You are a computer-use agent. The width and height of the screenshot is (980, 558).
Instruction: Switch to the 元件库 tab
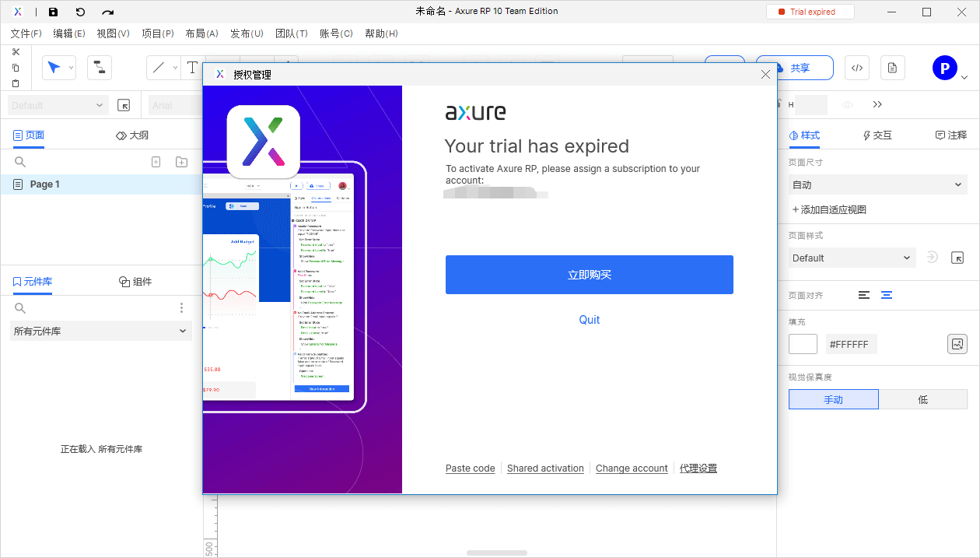coord(33,281)
